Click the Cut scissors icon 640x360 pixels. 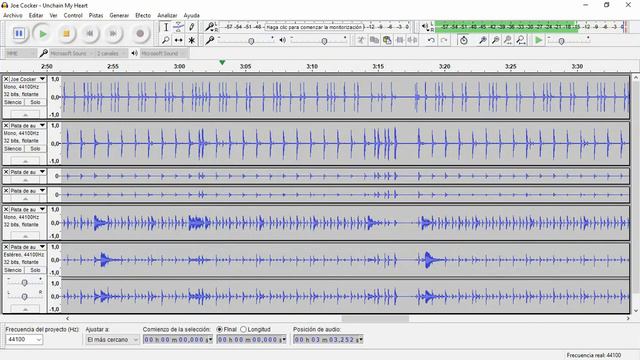[x=361, y=40]
